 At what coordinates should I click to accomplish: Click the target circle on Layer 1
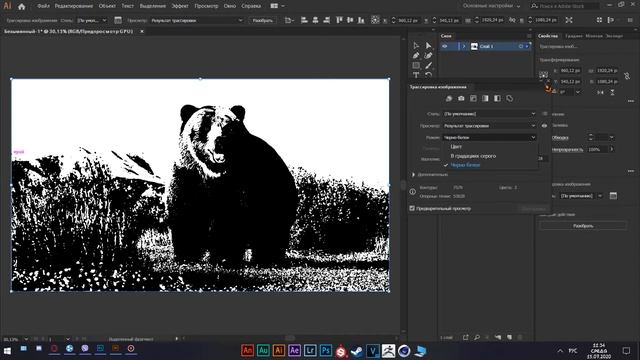pos(521,47)
